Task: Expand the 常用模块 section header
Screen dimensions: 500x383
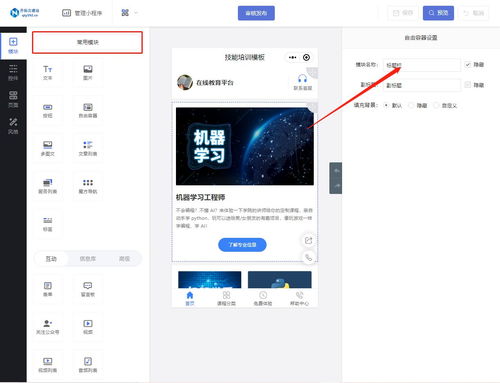Action: 87,42
